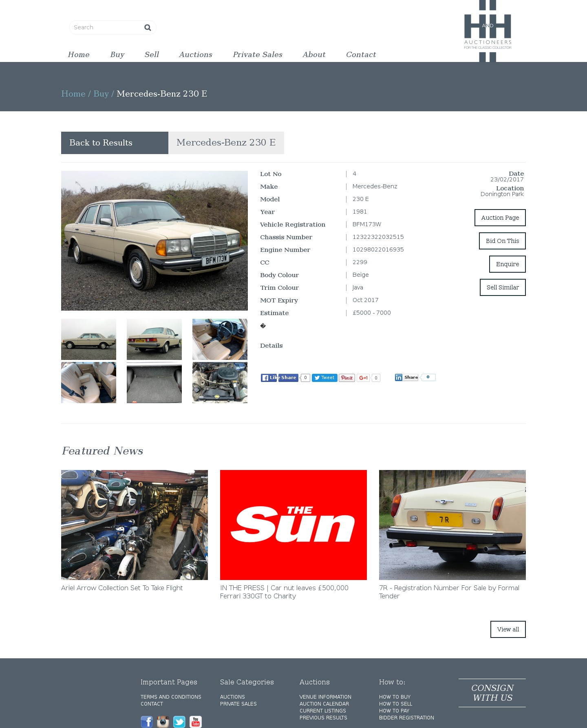Viewport: 587px width, 728px height.
Task: Open the H&H Auctioneers logo
Action: click(488, 31)
